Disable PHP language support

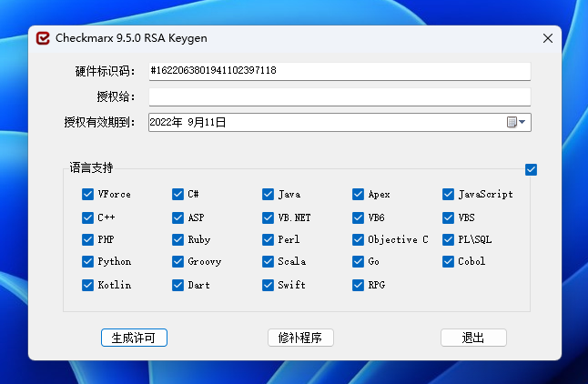[87, 239]
